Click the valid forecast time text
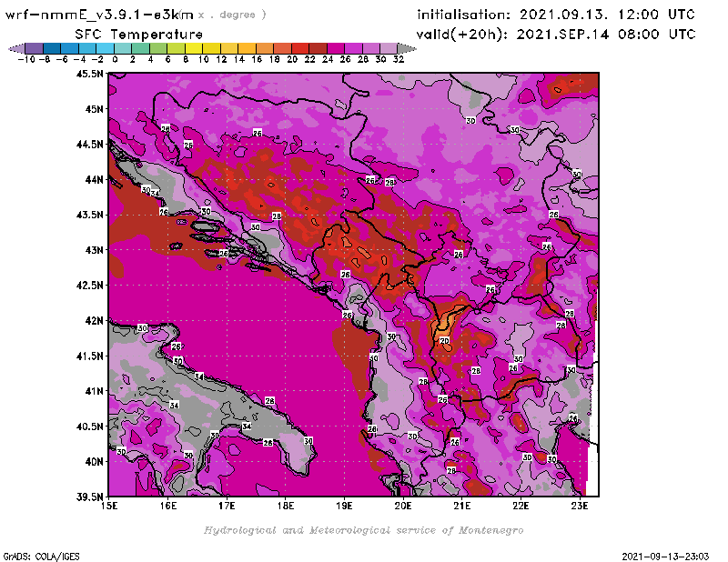Viewport: 728px width, 562px height. [556, 35]
